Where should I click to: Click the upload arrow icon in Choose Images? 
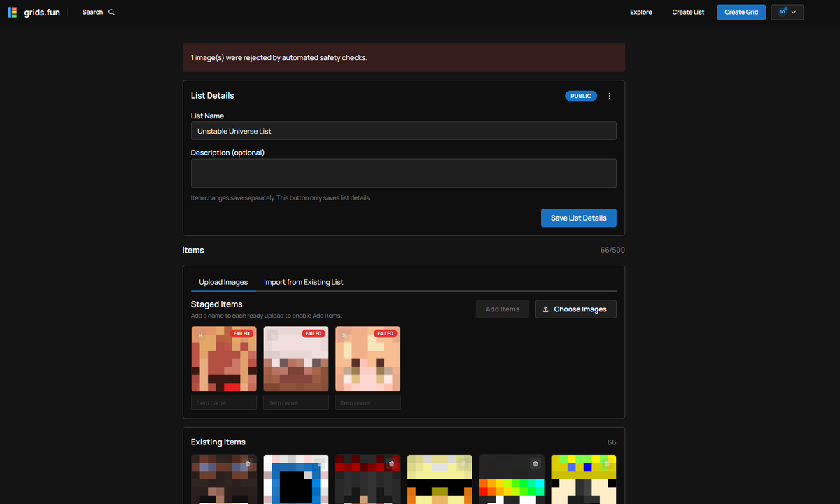546,309
